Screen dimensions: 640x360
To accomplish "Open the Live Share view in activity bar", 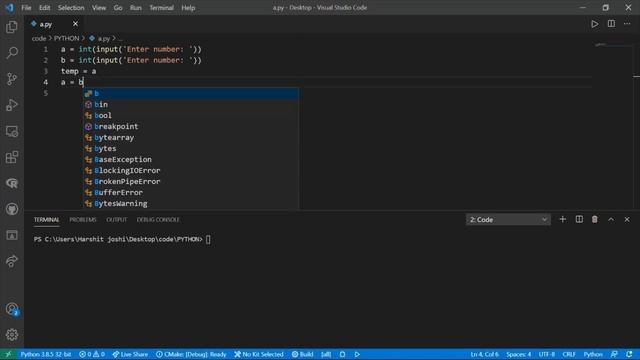I will click(x=12, y=261).
